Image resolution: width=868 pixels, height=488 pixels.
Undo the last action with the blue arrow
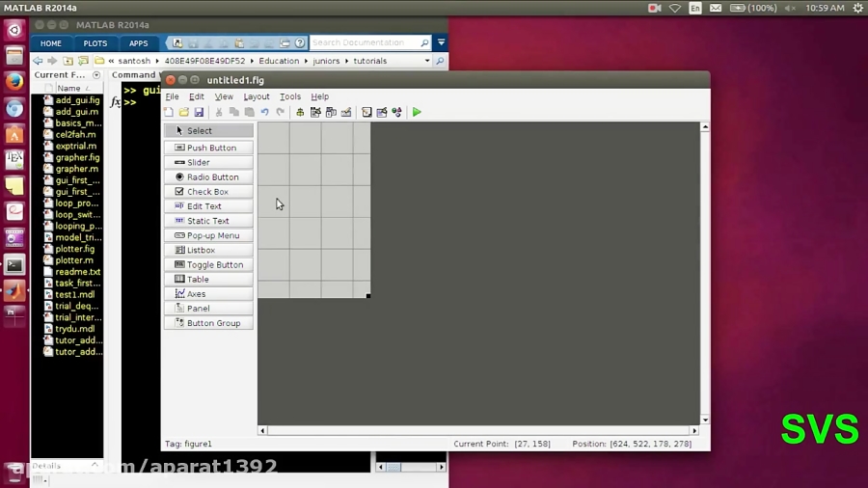tap(264, 112)
